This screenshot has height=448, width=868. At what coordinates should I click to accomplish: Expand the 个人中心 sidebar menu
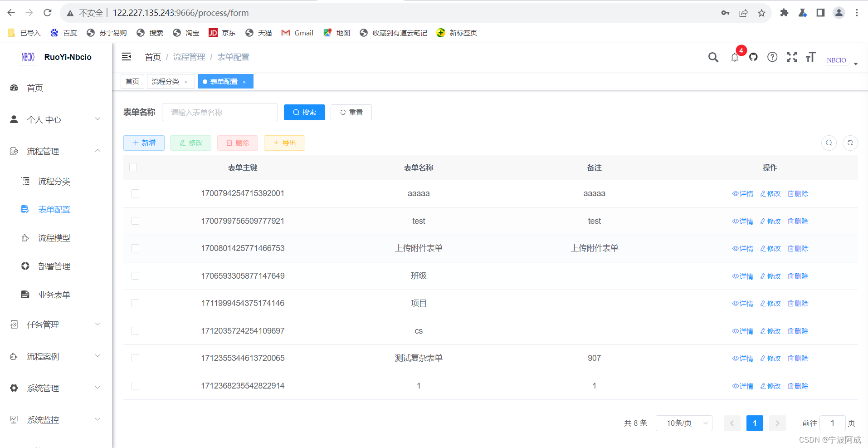click(x=56, y=119)
